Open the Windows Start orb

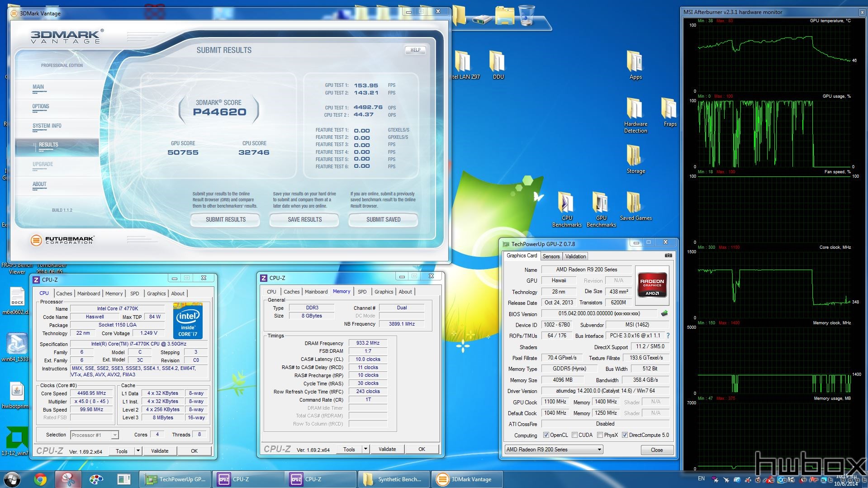tap(12, 479)
